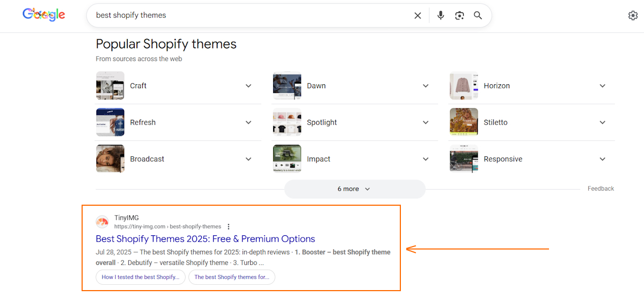
Task: Select the 'Spotlight' theme label
Action: tap(322, 122)
